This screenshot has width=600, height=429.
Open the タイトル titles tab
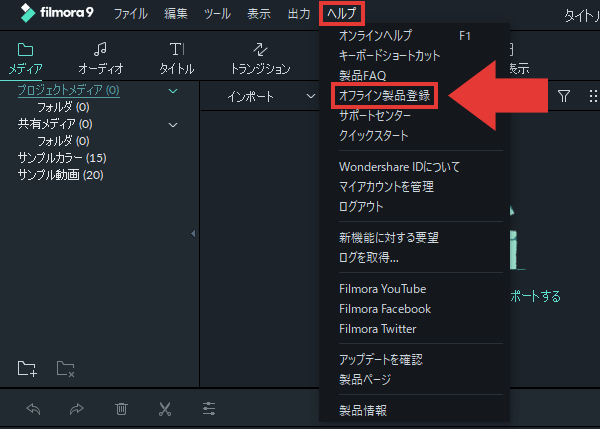tap(177, 59)
